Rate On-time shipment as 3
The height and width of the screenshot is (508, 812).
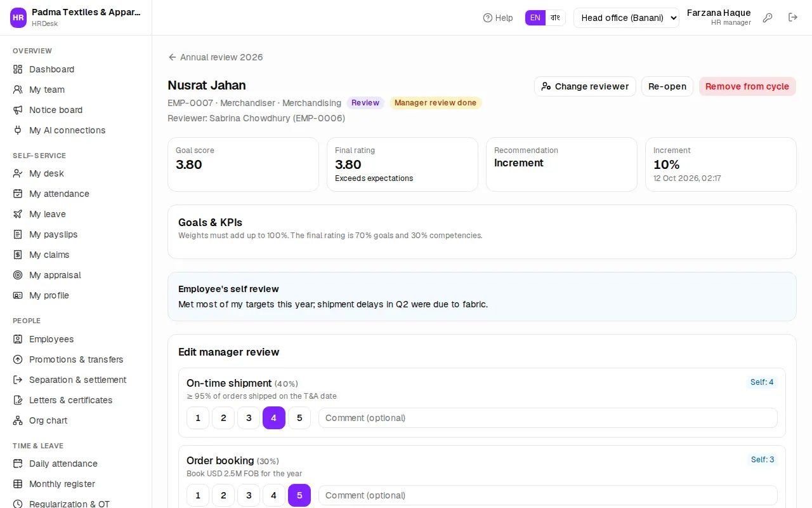(x=249, y=418)
